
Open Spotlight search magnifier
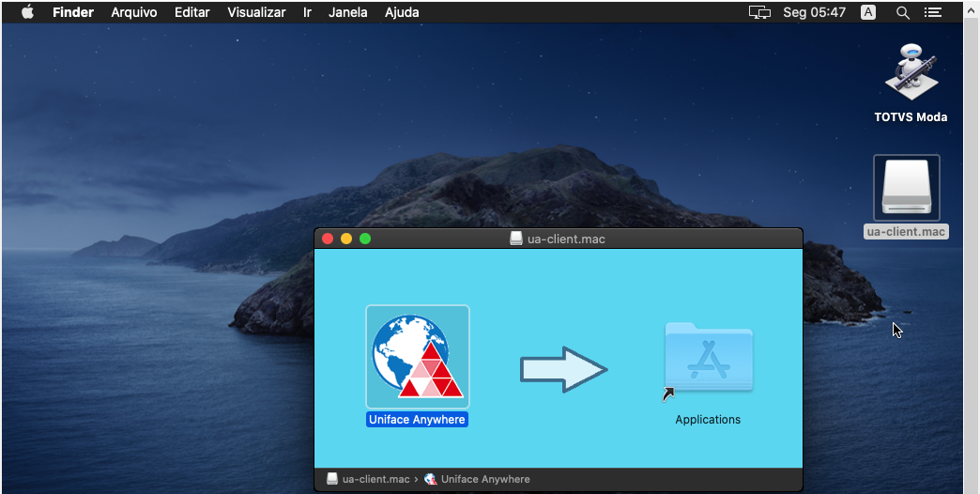[x=902, y=12]
